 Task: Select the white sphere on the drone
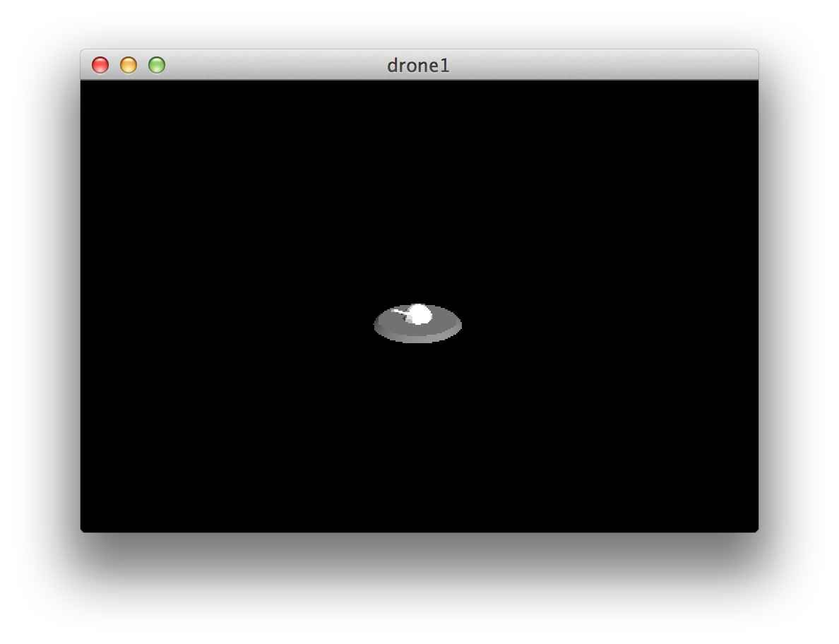pyautogui.click(x=421, y=314)
